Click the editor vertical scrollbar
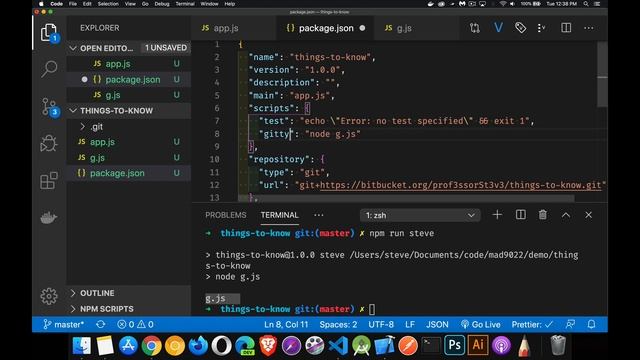 coord(602,73)
